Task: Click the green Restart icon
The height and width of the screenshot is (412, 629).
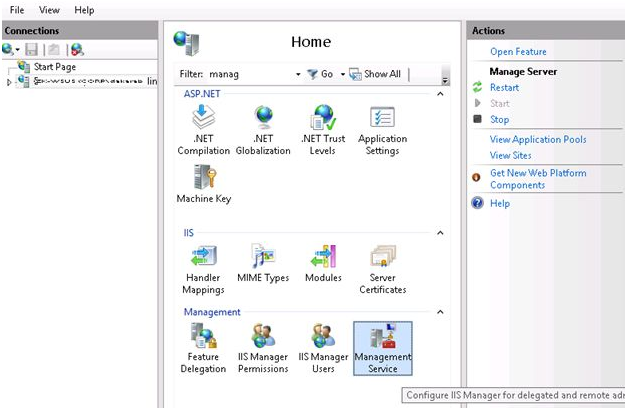Action: coord(477,87)
